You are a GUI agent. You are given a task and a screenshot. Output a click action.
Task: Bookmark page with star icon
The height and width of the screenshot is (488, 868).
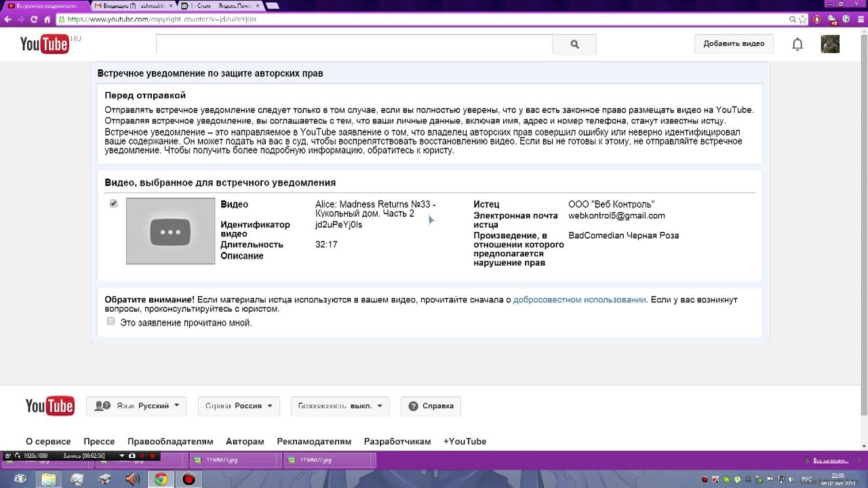pyautogui.click(x=802, y=19)
